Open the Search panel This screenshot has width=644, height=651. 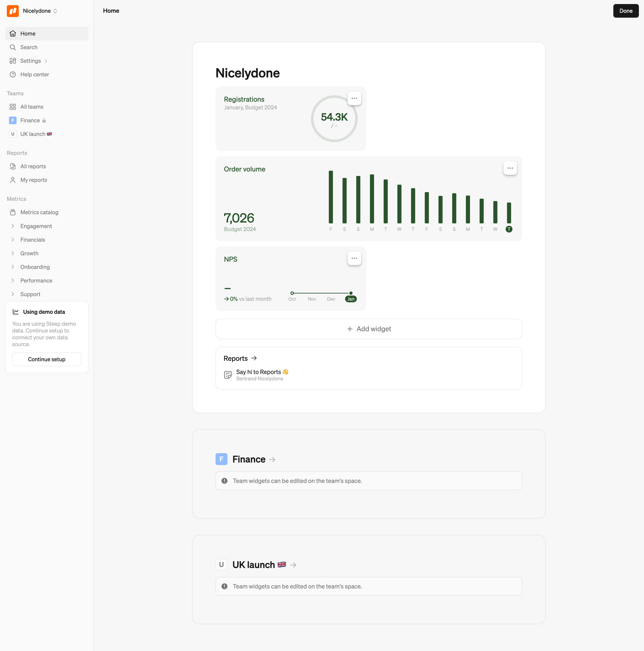(x=29, y=47)
